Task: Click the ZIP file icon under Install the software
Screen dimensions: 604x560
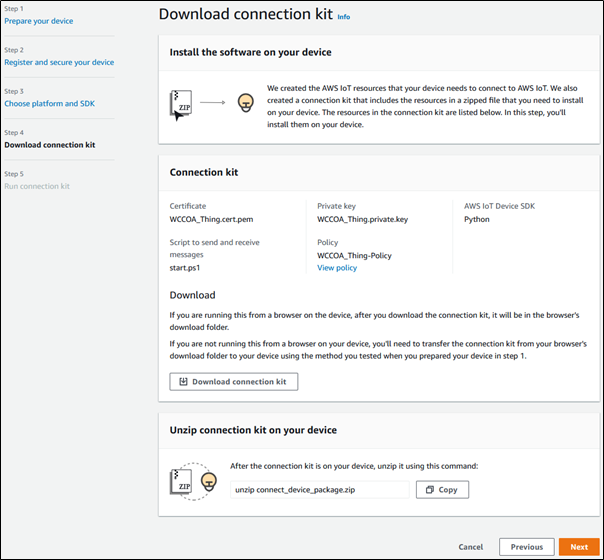Action: click(180, 101)
